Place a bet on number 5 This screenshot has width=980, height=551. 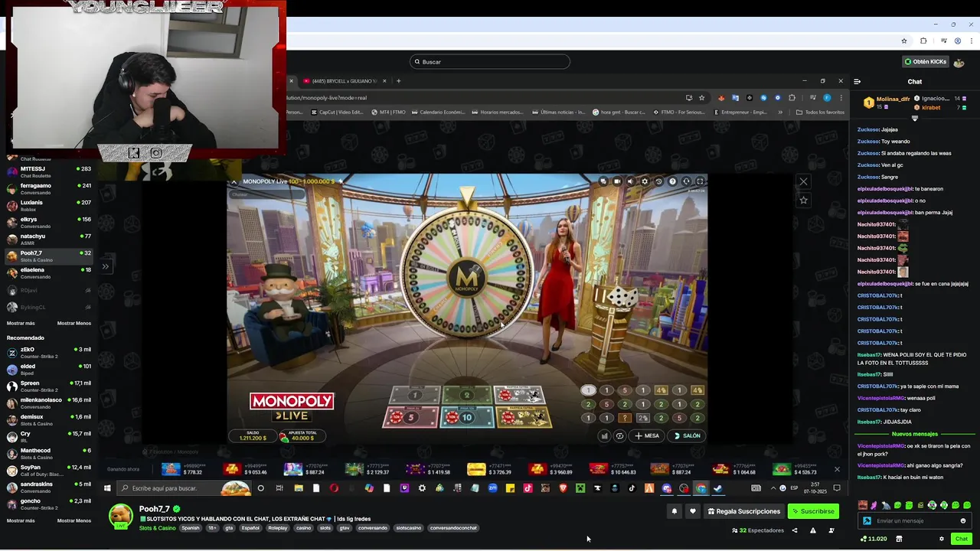click(410, 417)
